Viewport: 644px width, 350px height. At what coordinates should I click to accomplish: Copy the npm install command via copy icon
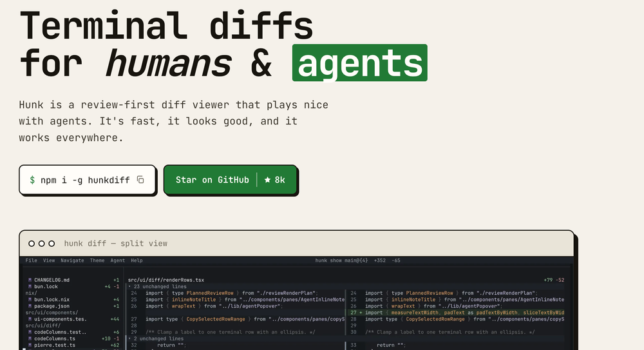(x=140, y=180)
